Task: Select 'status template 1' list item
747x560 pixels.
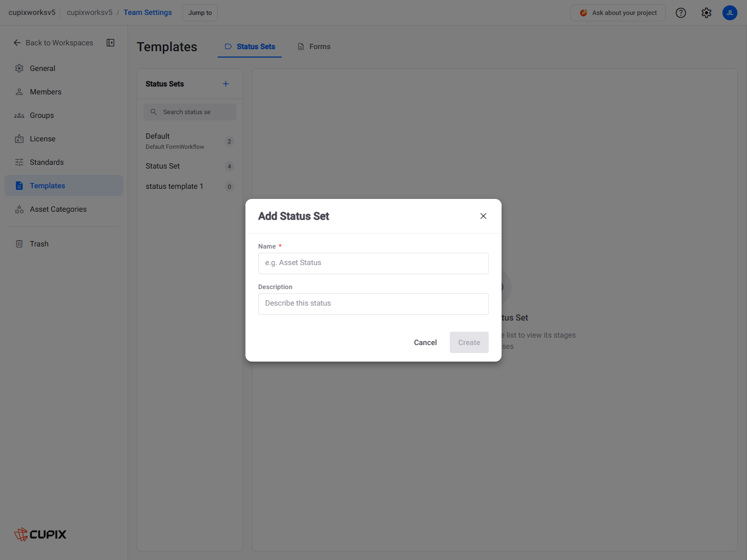Action: (190, 186)
